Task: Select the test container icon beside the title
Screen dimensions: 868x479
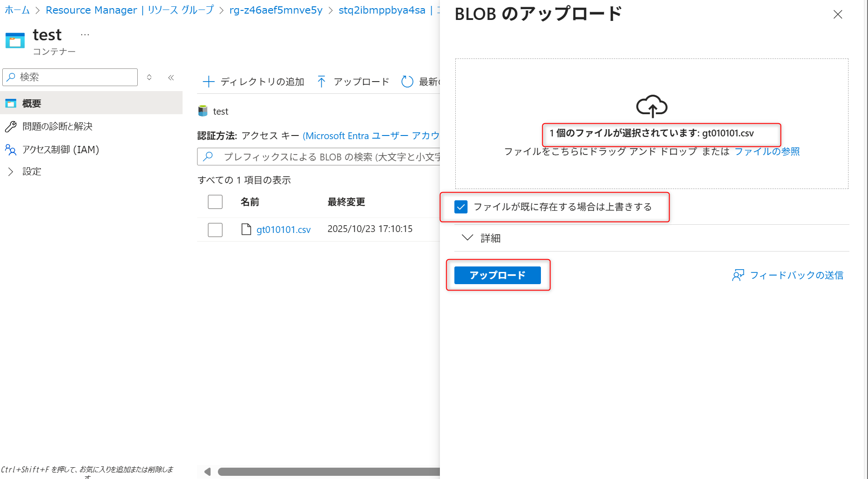Action: pyautogui.click(x=15, y=40)
